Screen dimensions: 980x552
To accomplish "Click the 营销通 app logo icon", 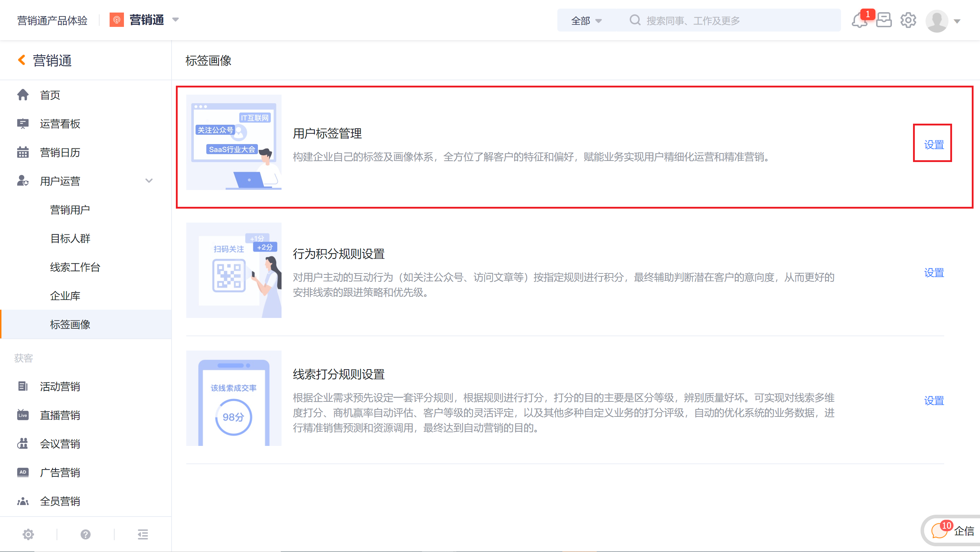I will (x=117, y=20).
